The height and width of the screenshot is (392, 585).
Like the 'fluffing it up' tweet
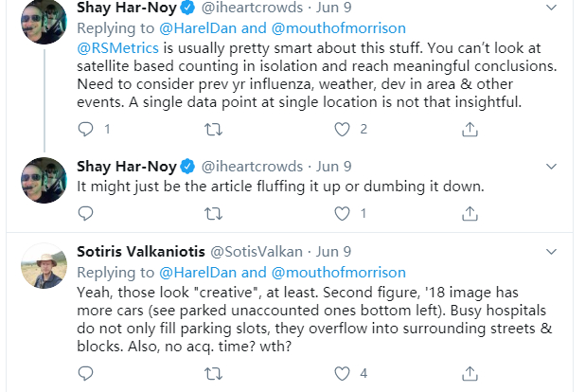342,213
